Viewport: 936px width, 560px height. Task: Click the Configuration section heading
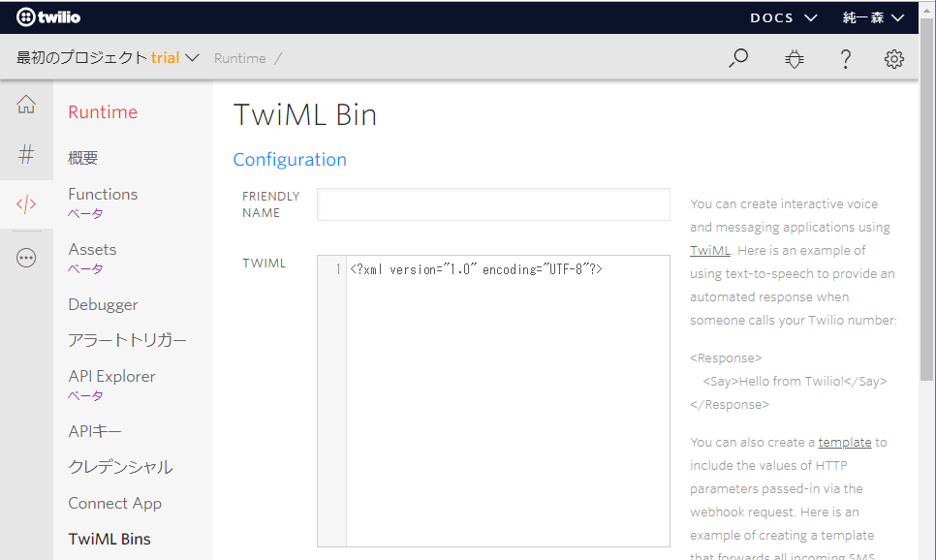tap(290, 160)
